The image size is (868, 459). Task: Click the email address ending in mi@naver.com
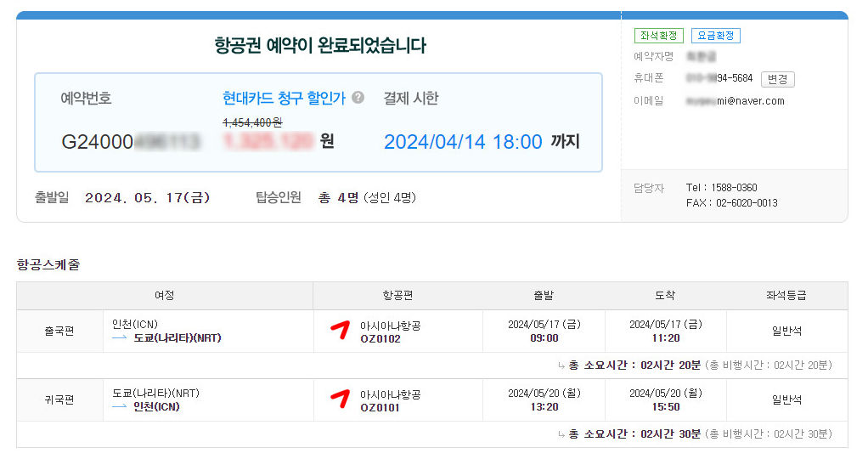736,101
